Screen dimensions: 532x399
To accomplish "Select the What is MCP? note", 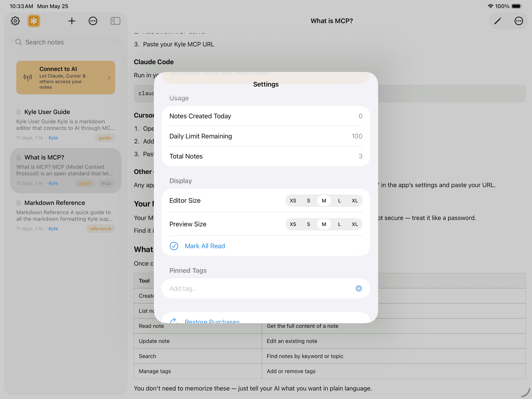I will pos(66,170).
